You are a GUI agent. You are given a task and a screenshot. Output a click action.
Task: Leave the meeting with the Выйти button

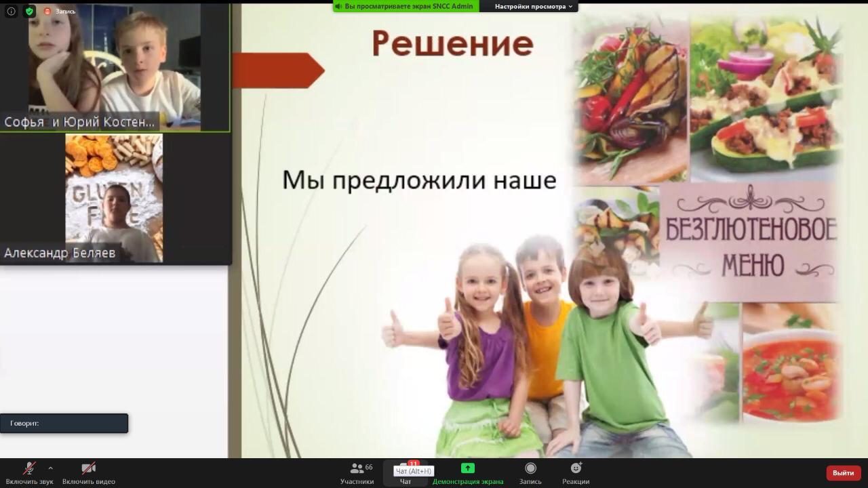(843, 472)
